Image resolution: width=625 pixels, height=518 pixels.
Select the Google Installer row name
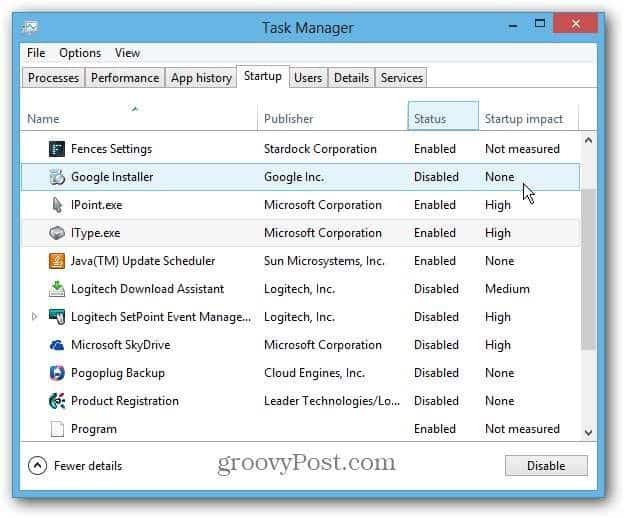click(x=112, y=177)
